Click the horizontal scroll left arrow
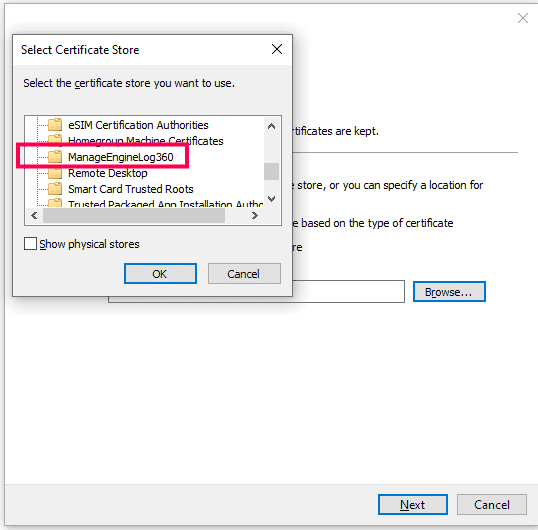The height and width of the screenshot is (530, 538). click(34, 215)
